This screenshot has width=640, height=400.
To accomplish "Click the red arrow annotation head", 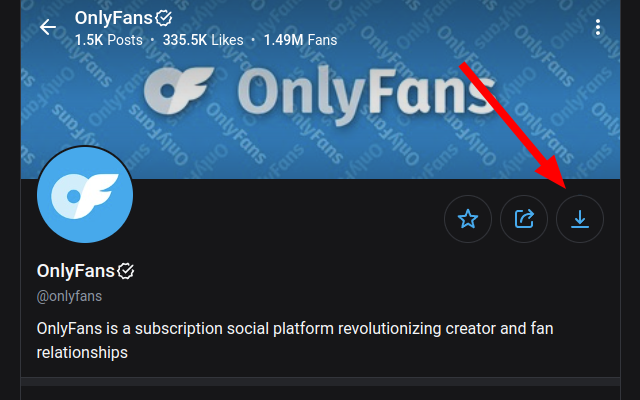I will coord(554,173).
